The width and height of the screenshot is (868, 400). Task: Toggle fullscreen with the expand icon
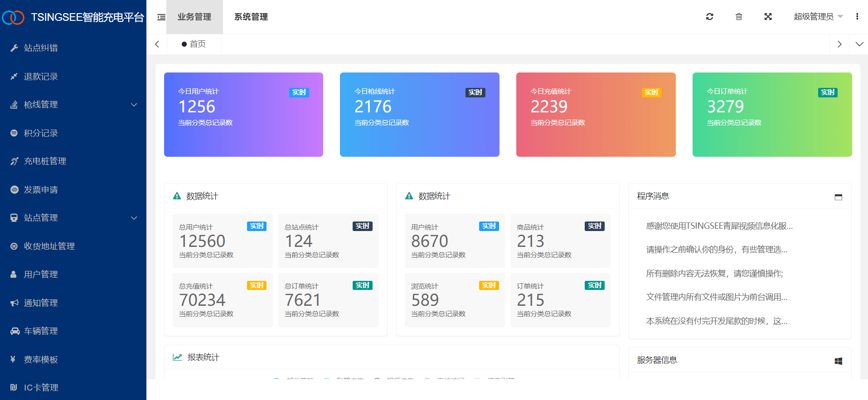click(x=768, y=17)
